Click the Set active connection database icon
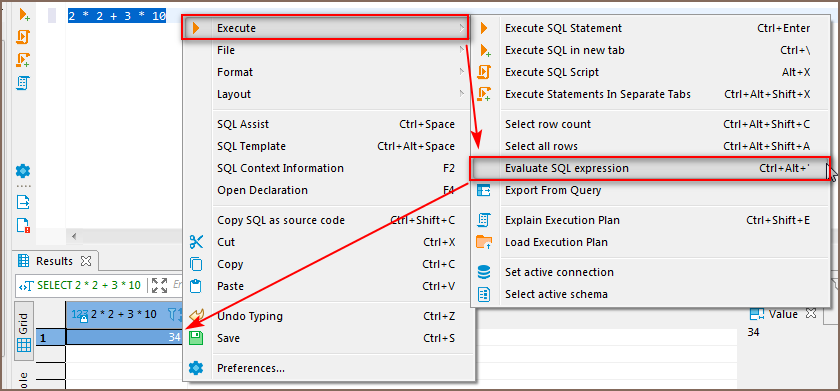The height and width of the screenshot is (391, 840). click(484, 272)
